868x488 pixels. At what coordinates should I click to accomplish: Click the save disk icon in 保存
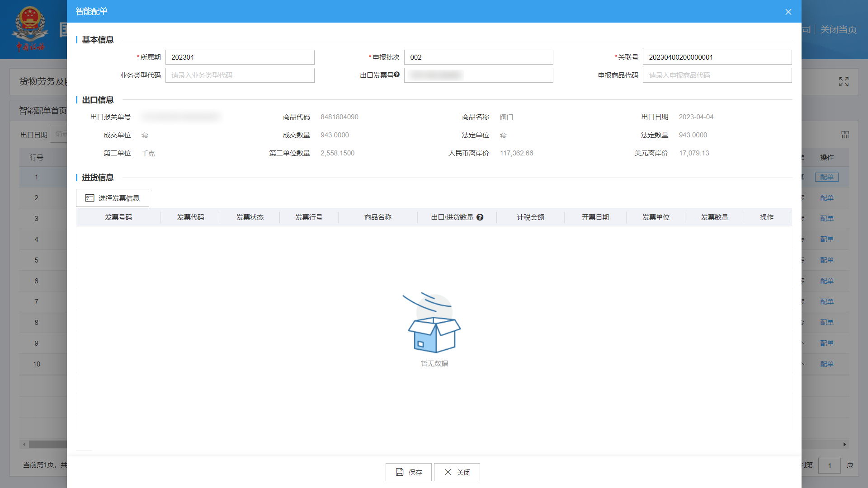(x=399, y=472)
